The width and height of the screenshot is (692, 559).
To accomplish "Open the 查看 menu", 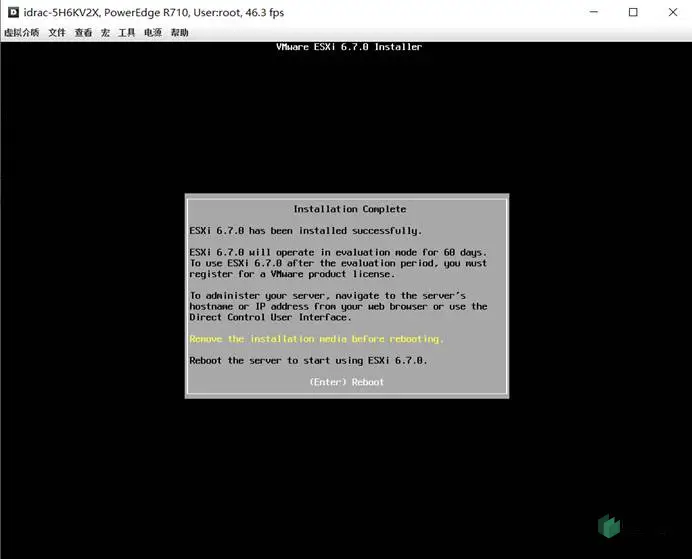I will point(83,33).
